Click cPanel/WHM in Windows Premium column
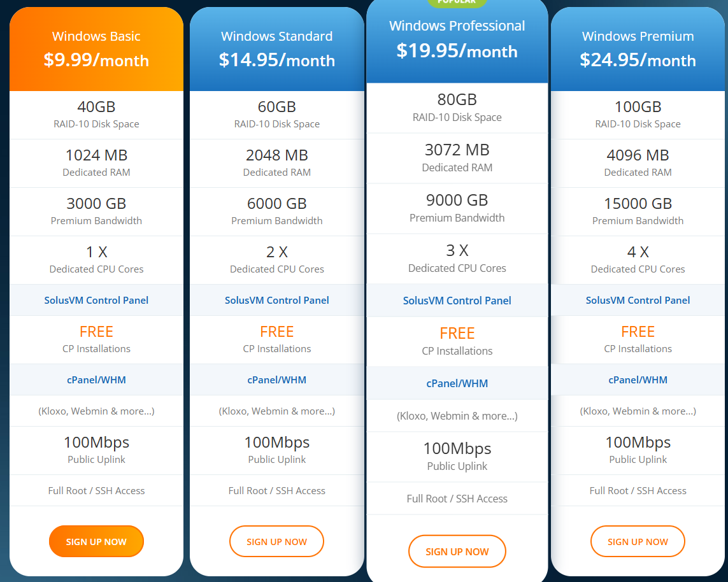Viewport: 728px width, 582px height. click(x=638, y=380)
